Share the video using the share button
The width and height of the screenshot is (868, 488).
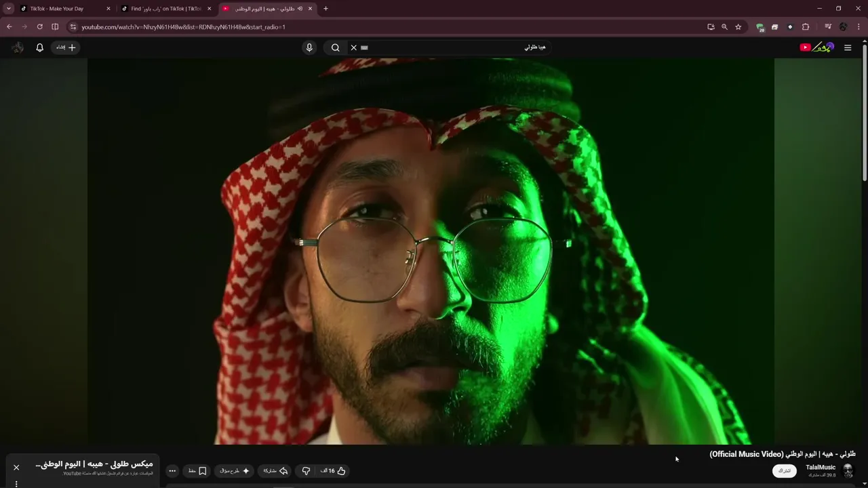pyautogui.click(x=276, y=470)
